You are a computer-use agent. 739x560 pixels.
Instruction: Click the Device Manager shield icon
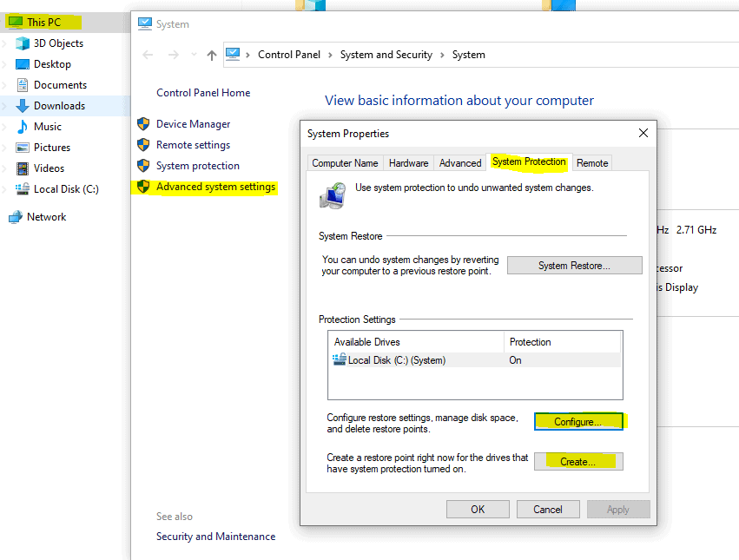(x=143, y=124)
